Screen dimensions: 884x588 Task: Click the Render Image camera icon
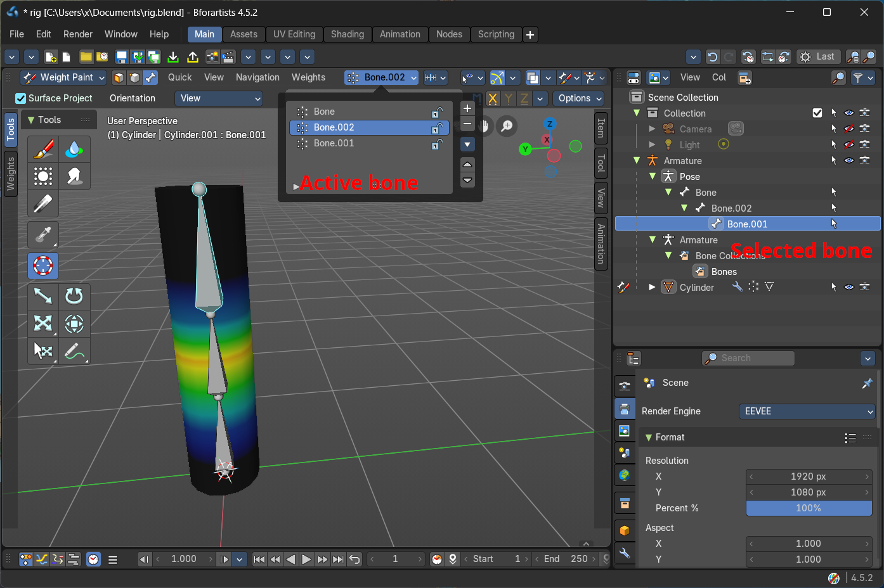[212, 57]
